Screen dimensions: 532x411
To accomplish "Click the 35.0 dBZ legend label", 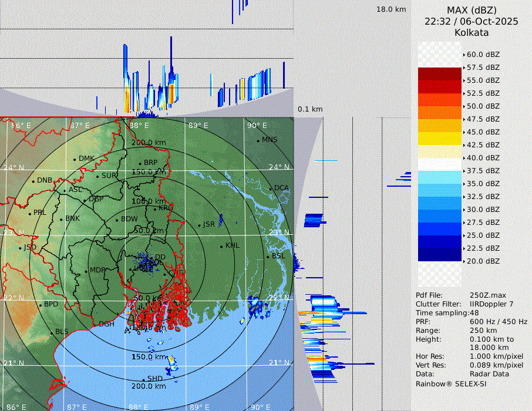I will click(483, 184).
